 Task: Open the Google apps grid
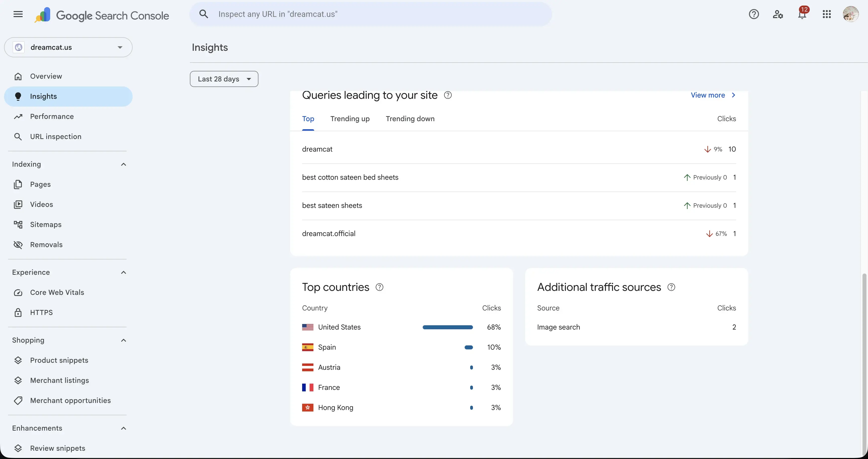point(827,14)
